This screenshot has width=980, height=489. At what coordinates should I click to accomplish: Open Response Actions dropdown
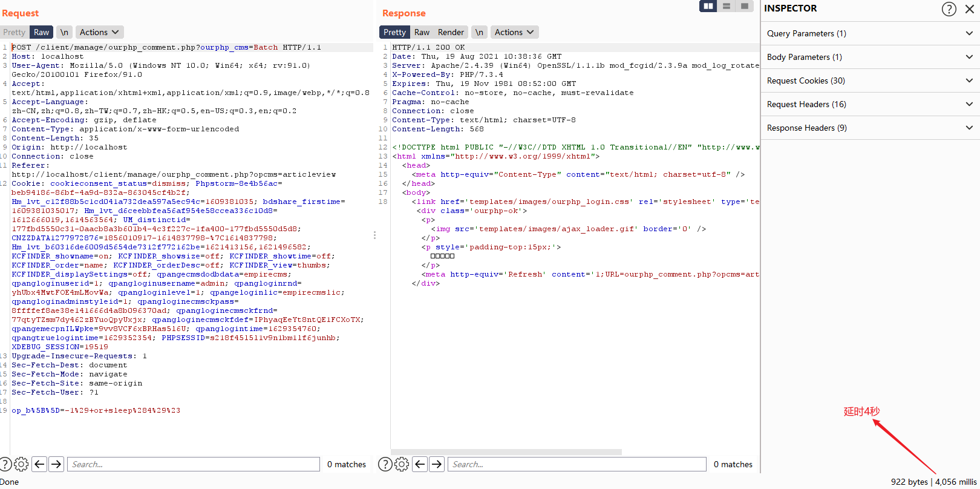click(x=514, y=32)
